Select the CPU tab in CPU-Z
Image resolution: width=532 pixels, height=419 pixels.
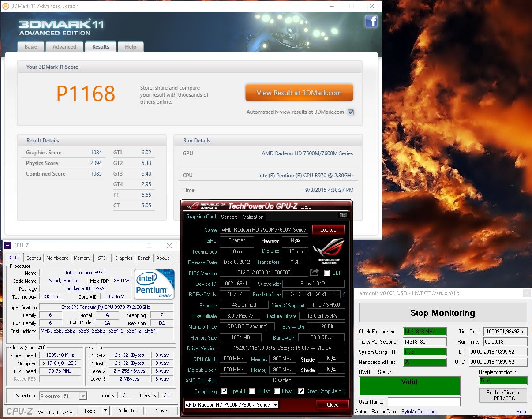14,258
